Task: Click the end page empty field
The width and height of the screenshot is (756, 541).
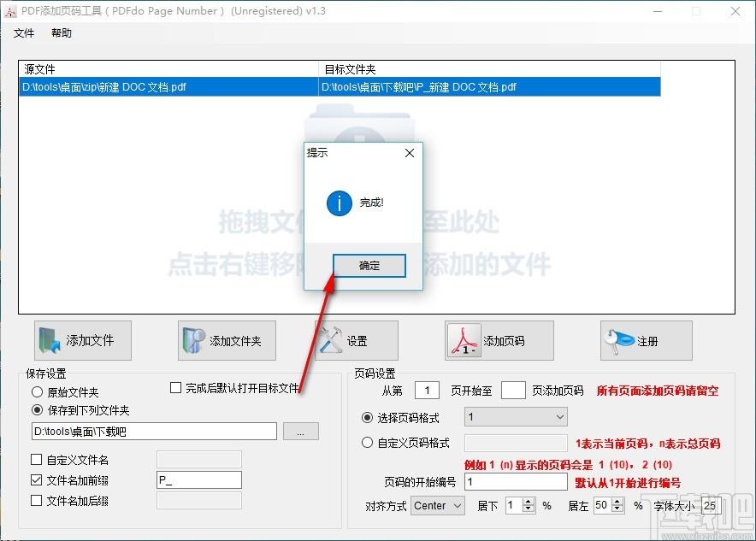Action: coord(513,391)
